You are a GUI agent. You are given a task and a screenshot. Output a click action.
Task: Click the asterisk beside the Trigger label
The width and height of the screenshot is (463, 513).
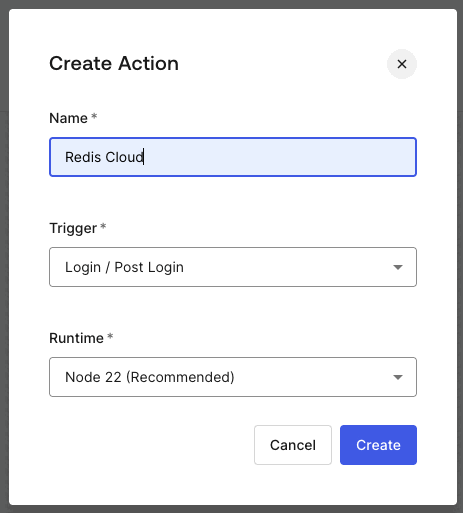[103, 226]
